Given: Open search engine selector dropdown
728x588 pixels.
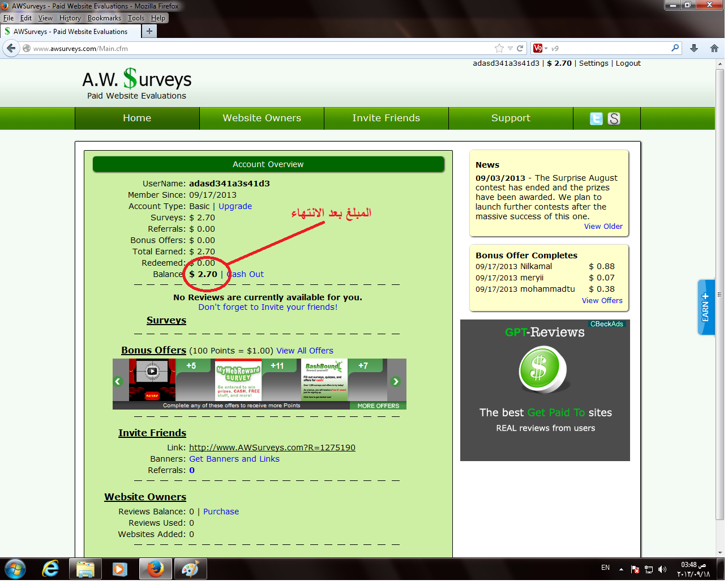Looking at the screenshot, I should tap(541, 48).
